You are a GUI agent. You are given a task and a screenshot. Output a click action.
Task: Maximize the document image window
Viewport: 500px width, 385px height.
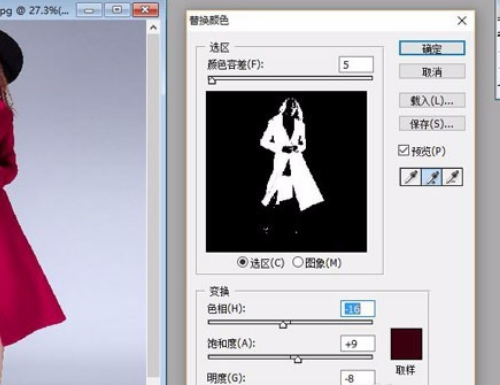(117, 10)
